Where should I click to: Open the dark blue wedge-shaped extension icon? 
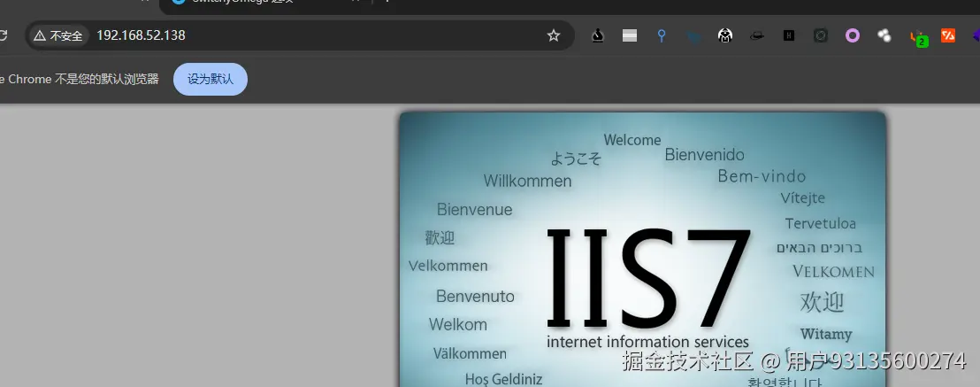pos(693,37)
